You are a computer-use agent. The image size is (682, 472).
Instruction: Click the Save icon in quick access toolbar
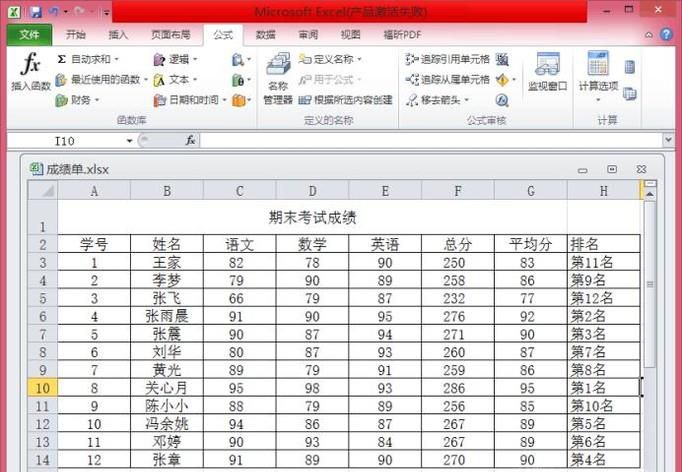coord(35,12)
